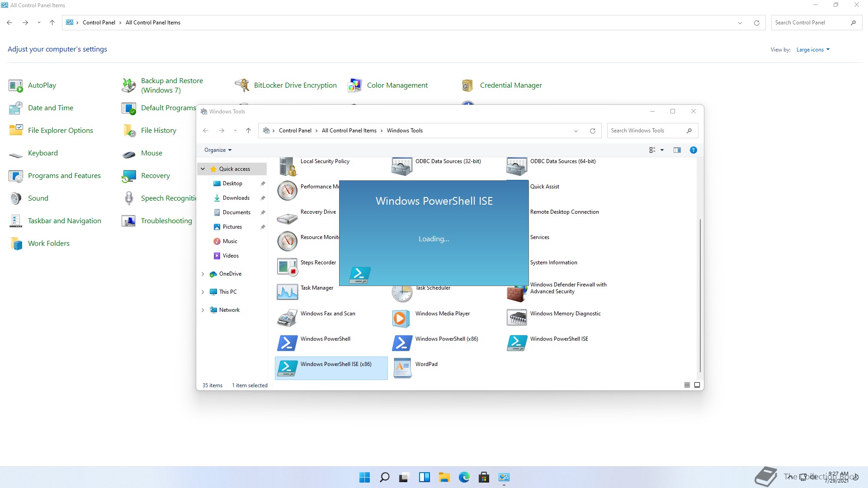Open the Windows PowerShell (x86) icon

click(402, 343)
